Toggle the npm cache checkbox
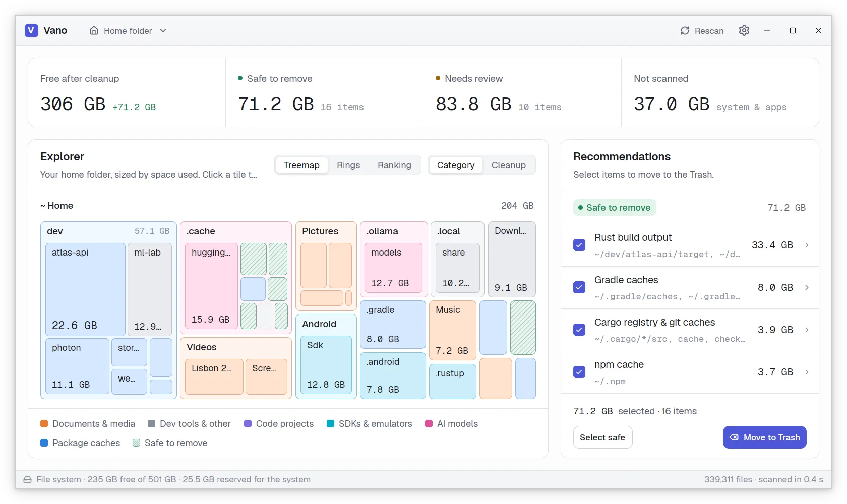The width and height of the screenshot is (847, 504). (579, 372)
